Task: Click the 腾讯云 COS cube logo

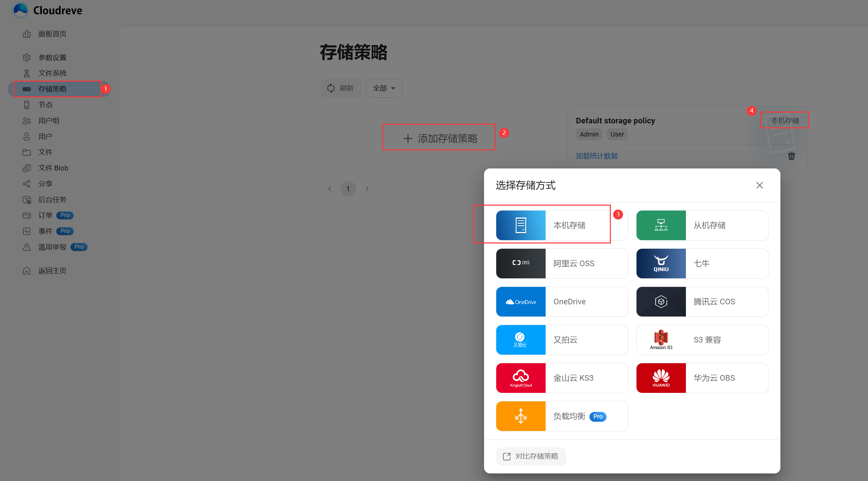Action: click(661, 302)
